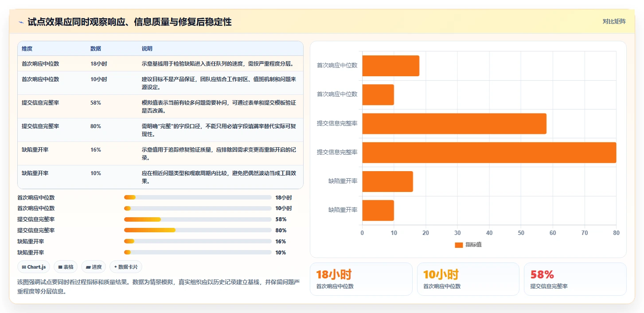Viewport: 644px width, 313px height.
Task: Click the description starting 示意基线用于检验缺陷
Action: pyautogui.click(x=218, y=64)
